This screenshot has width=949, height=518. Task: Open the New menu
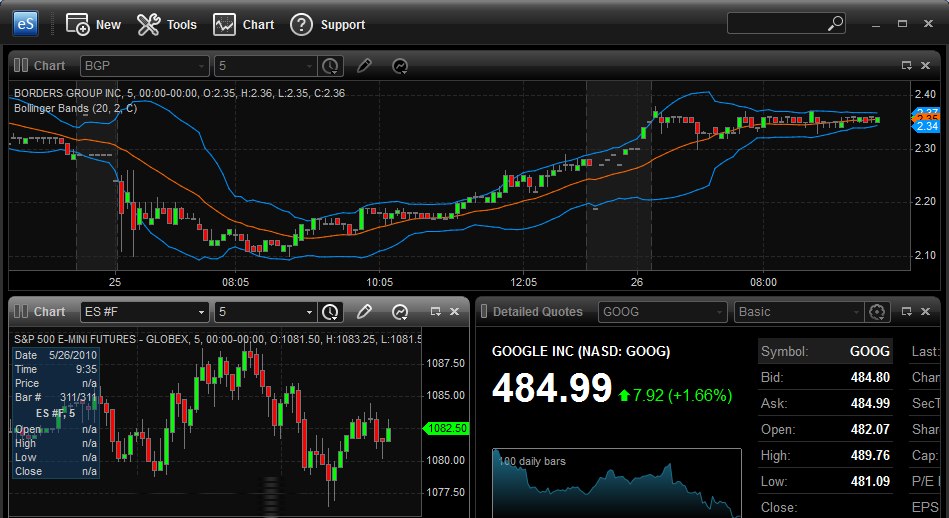93,24
